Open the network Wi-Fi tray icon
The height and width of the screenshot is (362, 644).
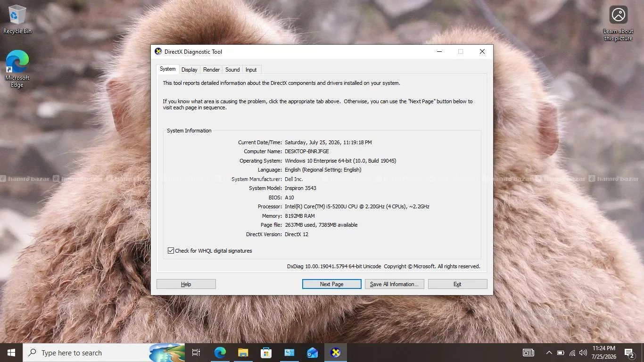click(572, 353)
